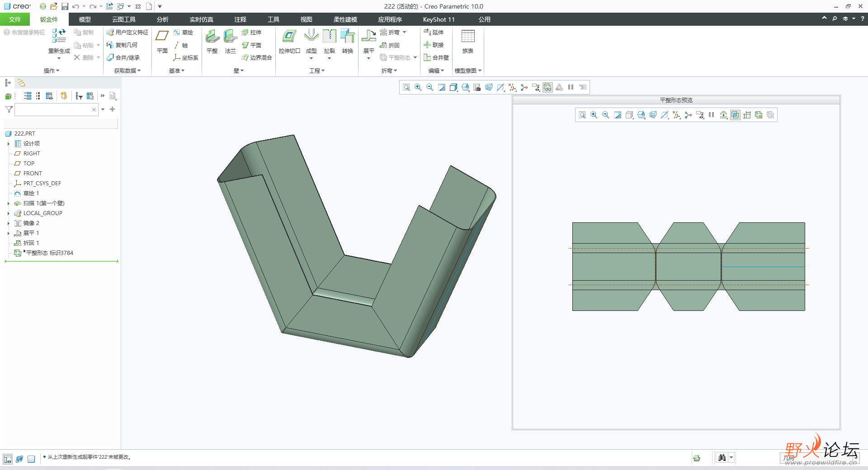Viewport: 868px width, 470px height.
Task: Select the 草绘 (Sketch) tool
Action: [183, 33]
